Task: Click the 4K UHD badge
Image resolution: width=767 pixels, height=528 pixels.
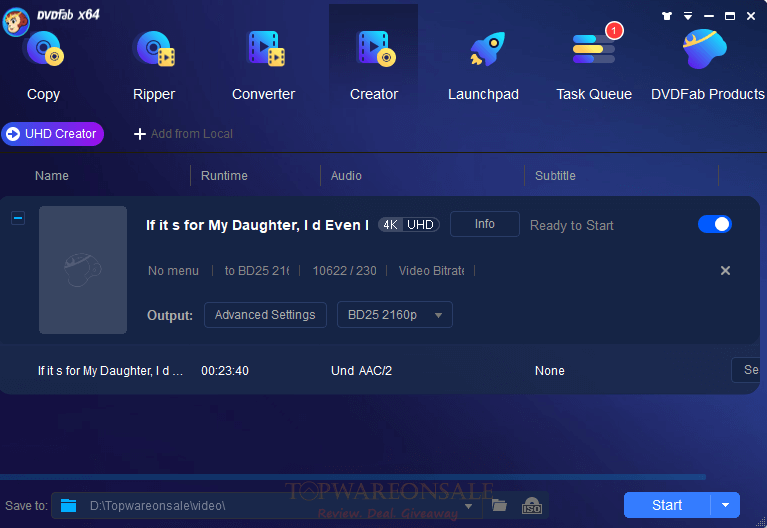Action: coord(409,225)
